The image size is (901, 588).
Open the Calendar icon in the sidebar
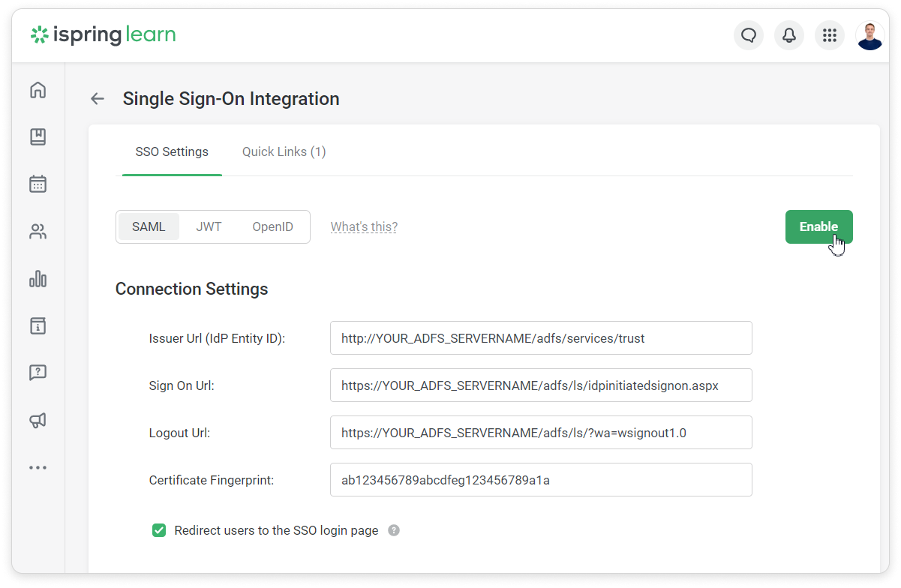38,184
